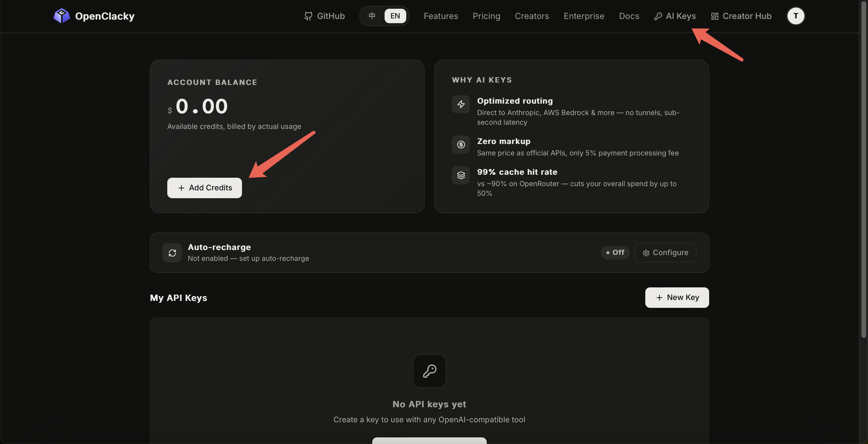The width and height of the screenshot is (868, 444).
Task: Select the EN language option
Action: pos(395,16)
